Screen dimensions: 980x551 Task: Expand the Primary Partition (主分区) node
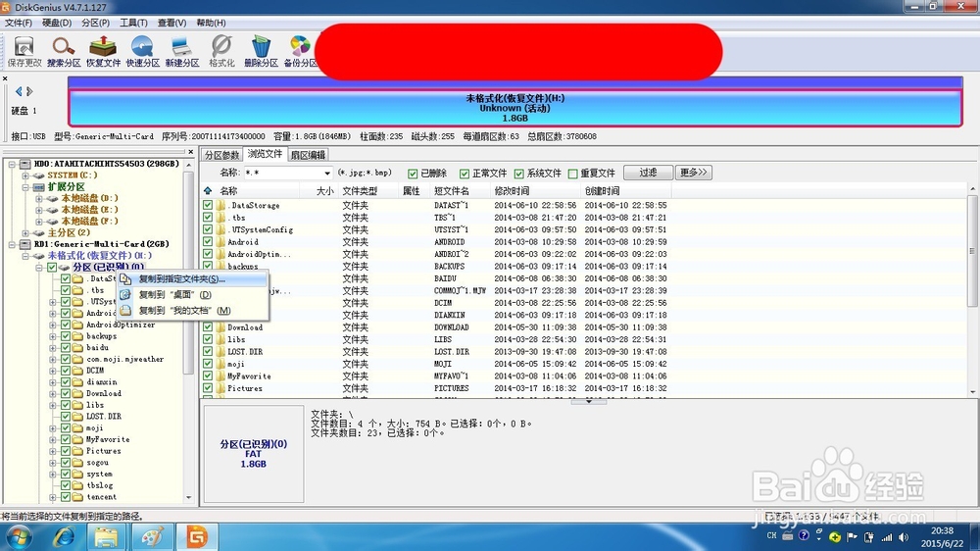click(x=25, y=232)
